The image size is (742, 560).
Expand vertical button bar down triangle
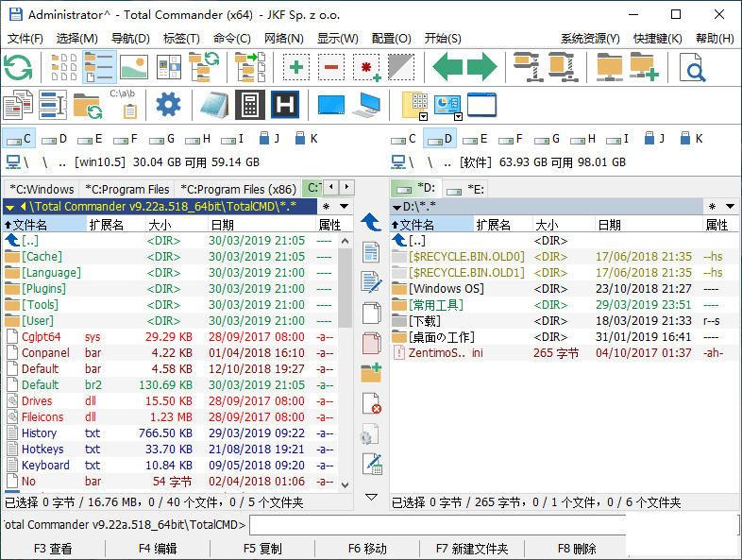(x=372, y=497)
